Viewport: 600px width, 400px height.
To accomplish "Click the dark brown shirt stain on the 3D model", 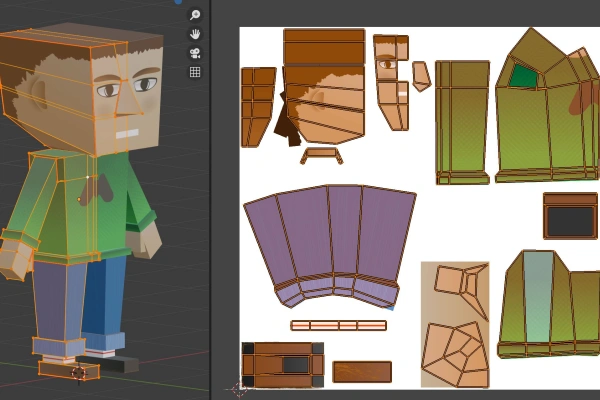I will point(96,190).
